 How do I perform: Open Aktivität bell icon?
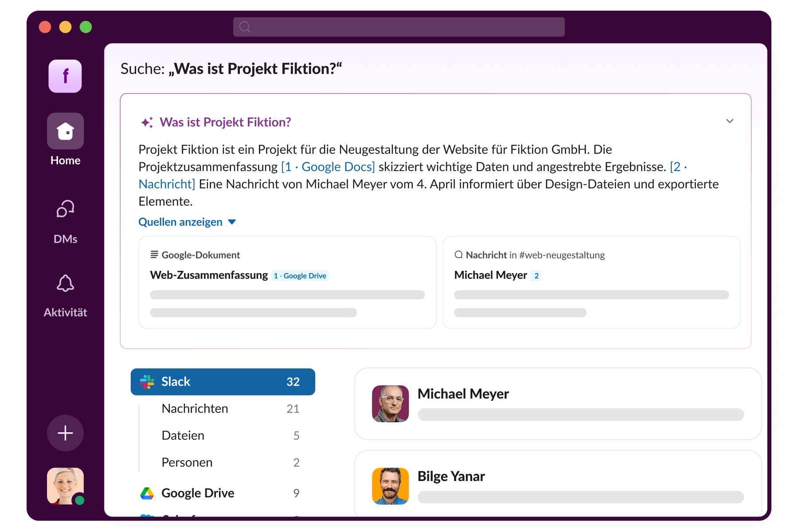(x=65, y=283)
